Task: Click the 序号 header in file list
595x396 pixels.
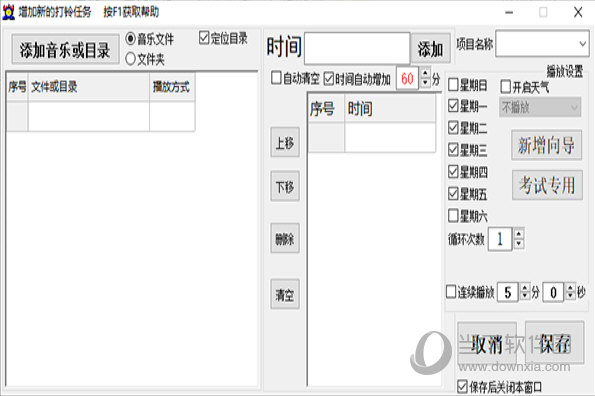Action: 17,87
